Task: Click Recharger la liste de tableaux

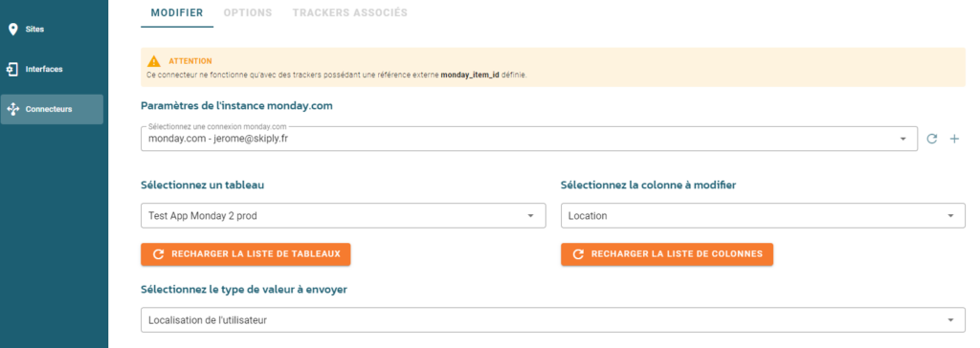Action: 246,254
